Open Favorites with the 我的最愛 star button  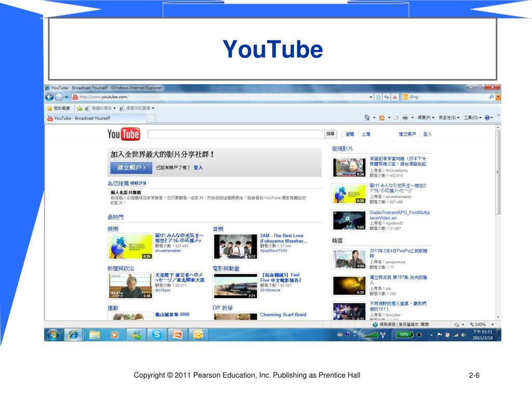pyautogui.click(x=58, y=108)
